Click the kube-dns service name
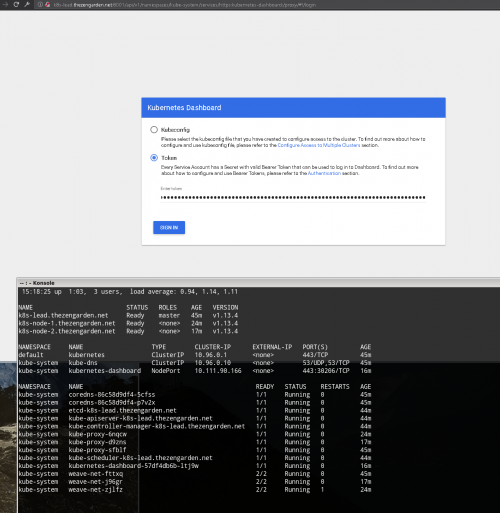This screenshot has height=513, width=500. pyautogui.click(x=83, y=363)
